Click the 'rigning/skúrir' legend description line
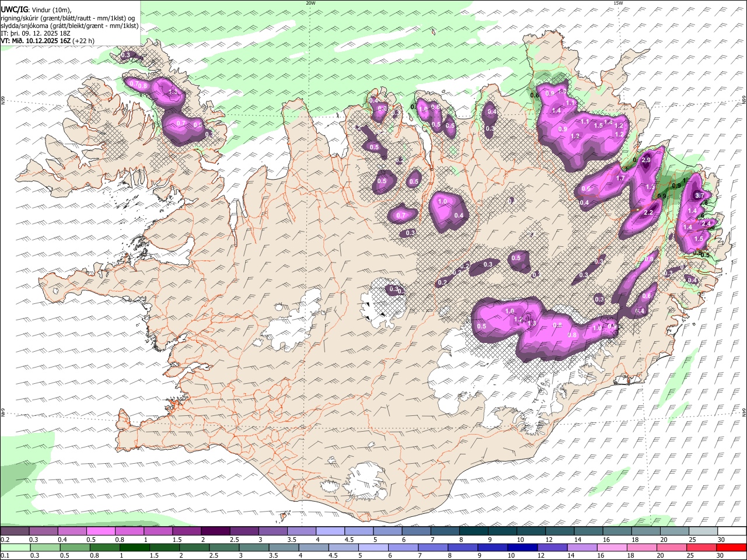The image size is (747, 560). [x=68, y=18]
